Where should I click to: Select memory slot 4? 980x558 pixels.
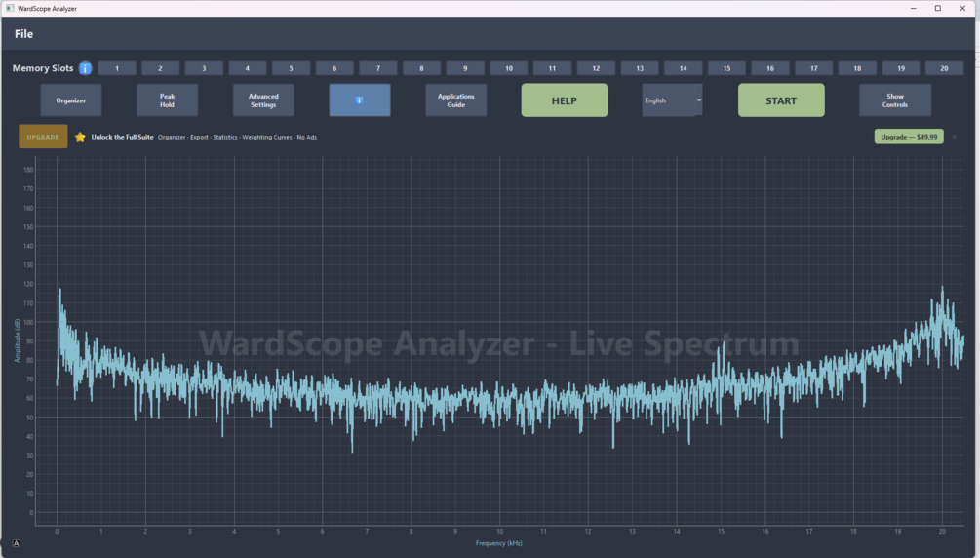pos(248,68)
